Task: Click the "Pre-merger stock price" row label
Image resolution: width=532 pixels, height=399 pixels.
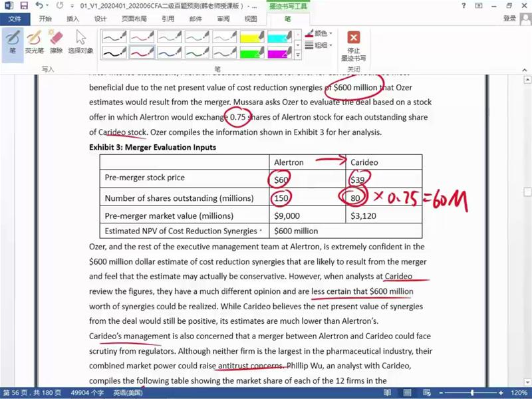Action: tap(145, 178)
